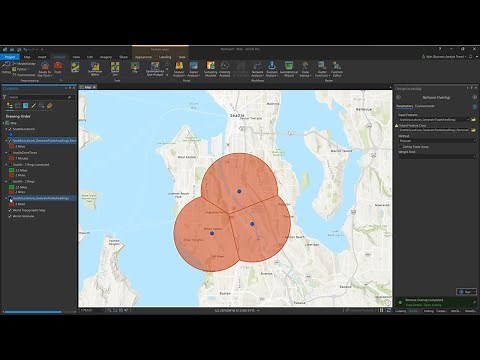Browse for Output Feature Class folder icon
This screenshot has width=480, height=360.
tap(473, 130)
